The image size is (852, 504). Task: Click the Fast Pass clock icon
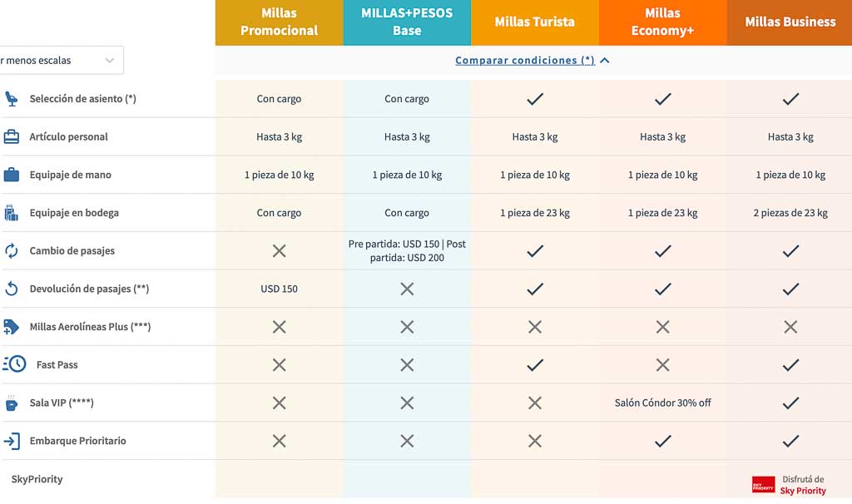tap(15, 364)
